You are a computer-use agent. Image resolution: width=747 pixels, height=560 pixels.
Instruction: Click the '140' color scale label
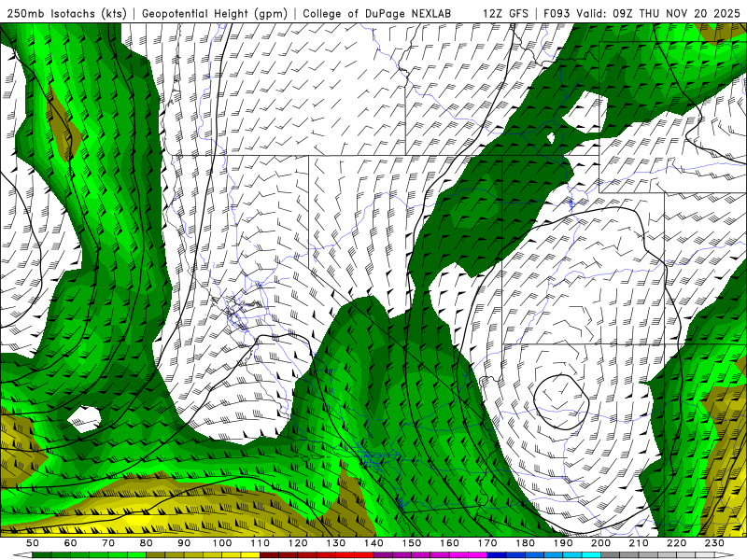coord(373,543)
